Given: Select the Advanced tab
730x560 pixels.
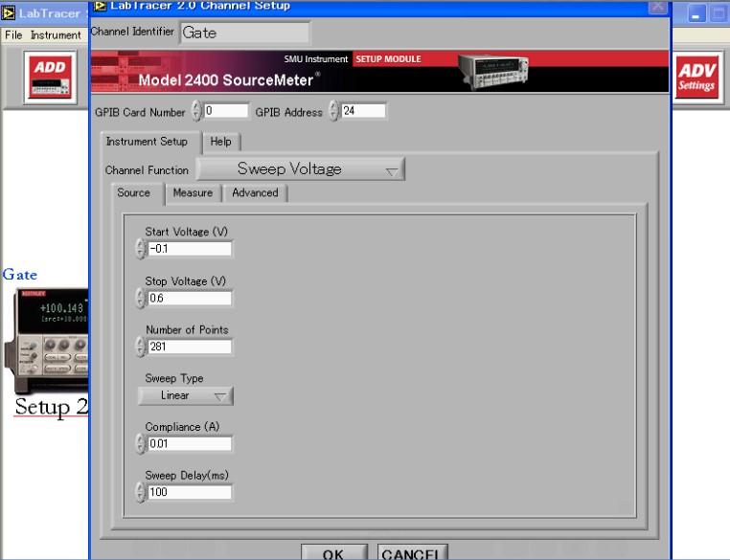Looking at the screenshot, I should (255, 193).
